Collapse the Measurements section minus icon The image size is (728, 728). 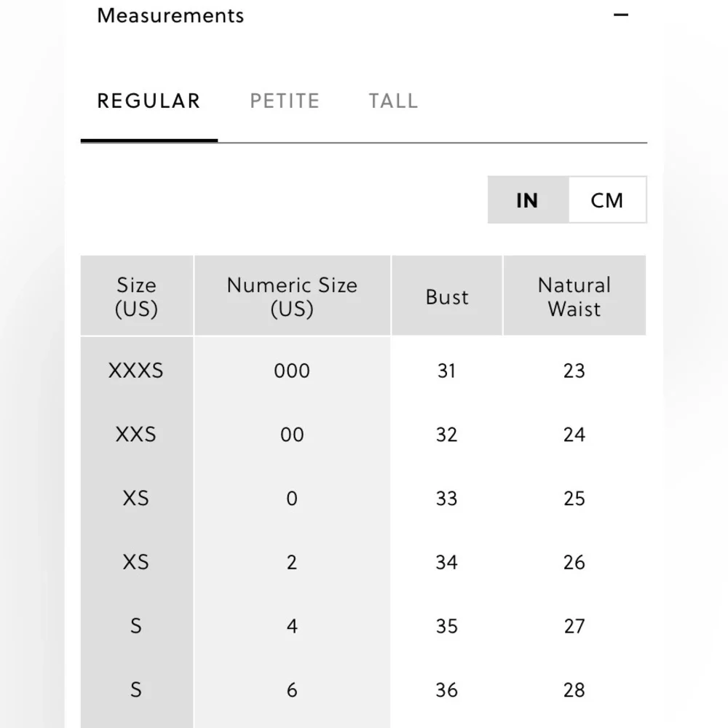click(621, 15)
